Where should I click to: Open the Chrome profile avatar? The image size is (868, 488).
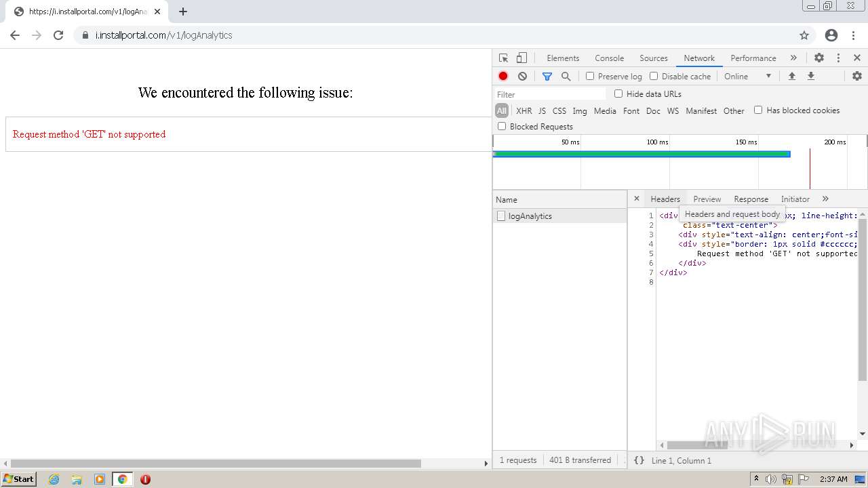coord(831,35)
